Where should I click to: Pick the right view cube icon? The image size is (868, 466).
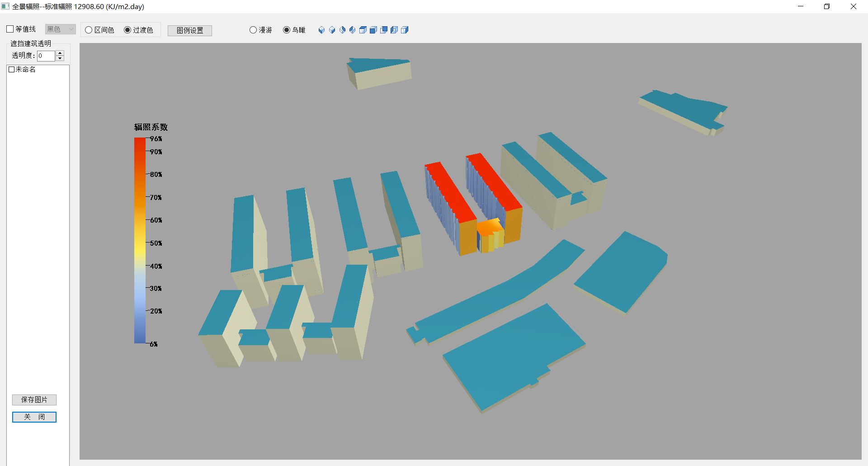(405, 30)
